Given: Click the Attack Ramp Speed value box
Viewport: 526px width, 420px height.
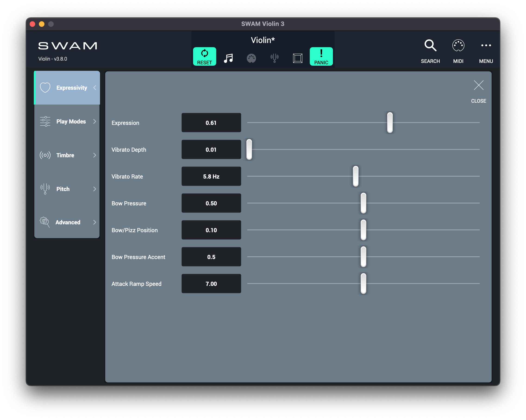Looking at the screenshot, I should point(211,284).
